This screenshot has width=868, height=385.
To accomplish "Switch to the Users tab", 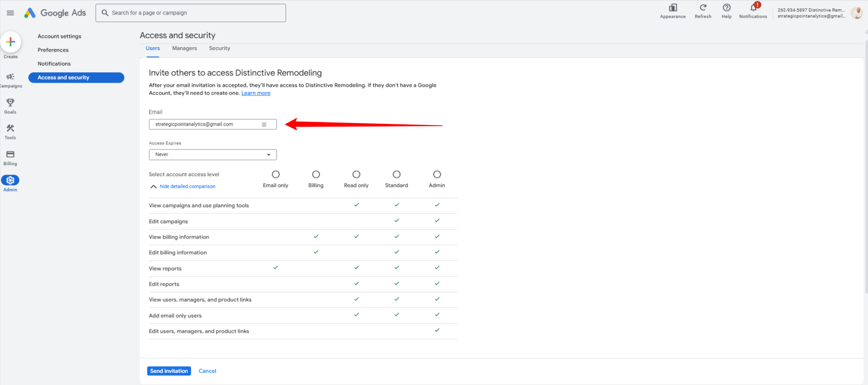I will pos(153,48).
